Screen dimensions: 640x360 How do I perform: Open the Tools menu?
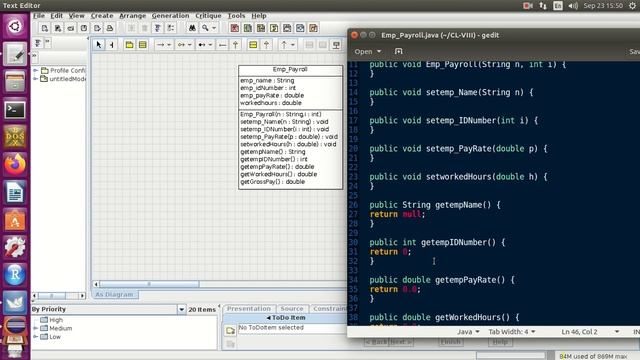236,16
